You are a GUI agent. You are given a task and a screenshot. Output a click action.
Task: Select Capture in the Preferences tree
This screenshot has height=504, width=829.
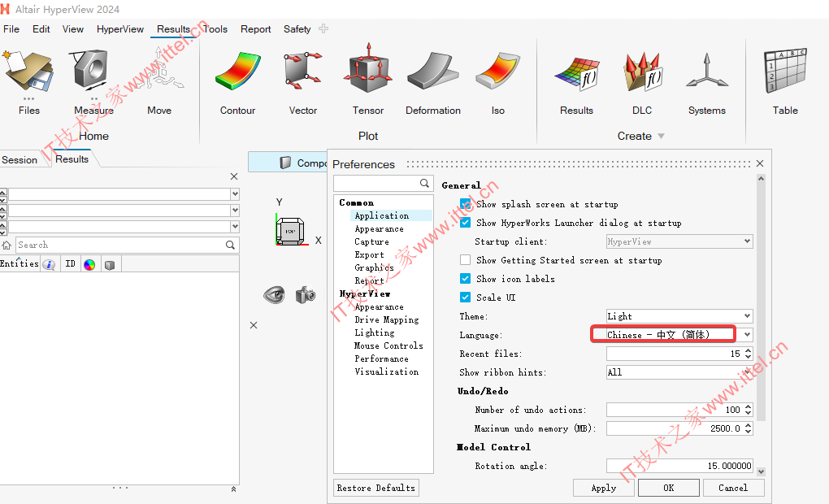pos(371,241)
